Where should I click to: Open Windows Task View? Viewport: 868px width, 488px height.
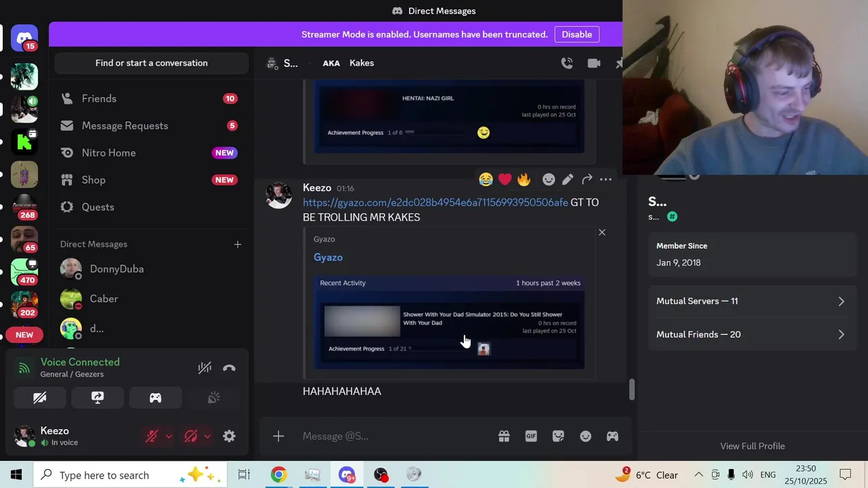tap(244, 475)
